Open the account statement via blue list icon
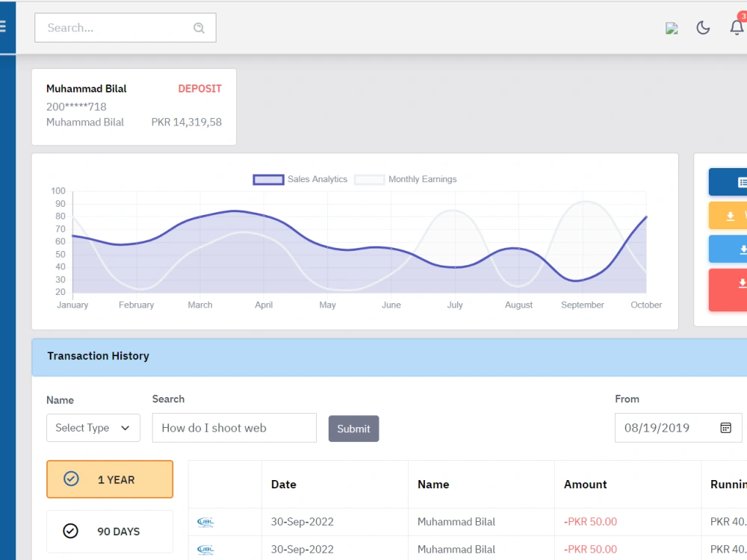This screenshot has width=747, height=560. click(741, 181)
